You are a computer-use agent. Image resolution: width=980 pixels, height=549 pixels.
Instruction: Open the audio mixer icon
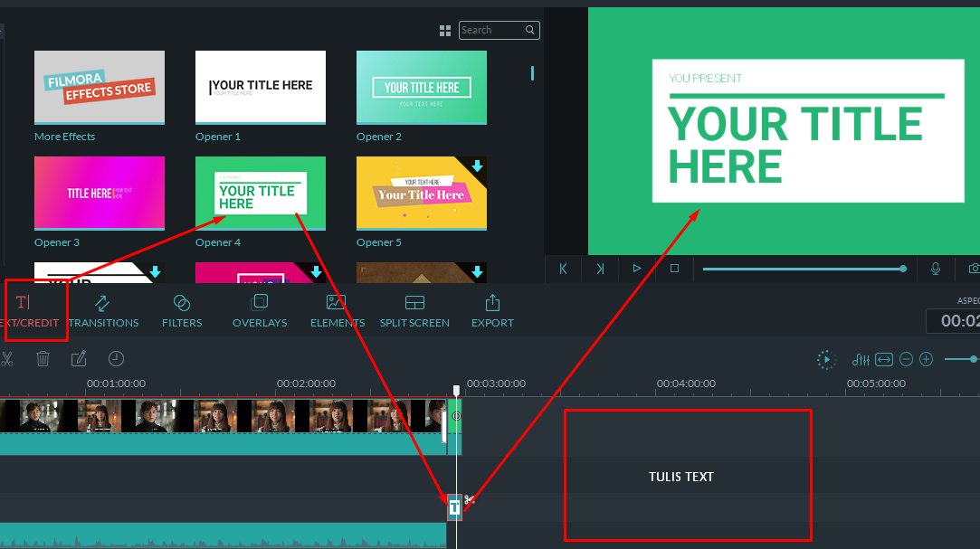point(860,359)
